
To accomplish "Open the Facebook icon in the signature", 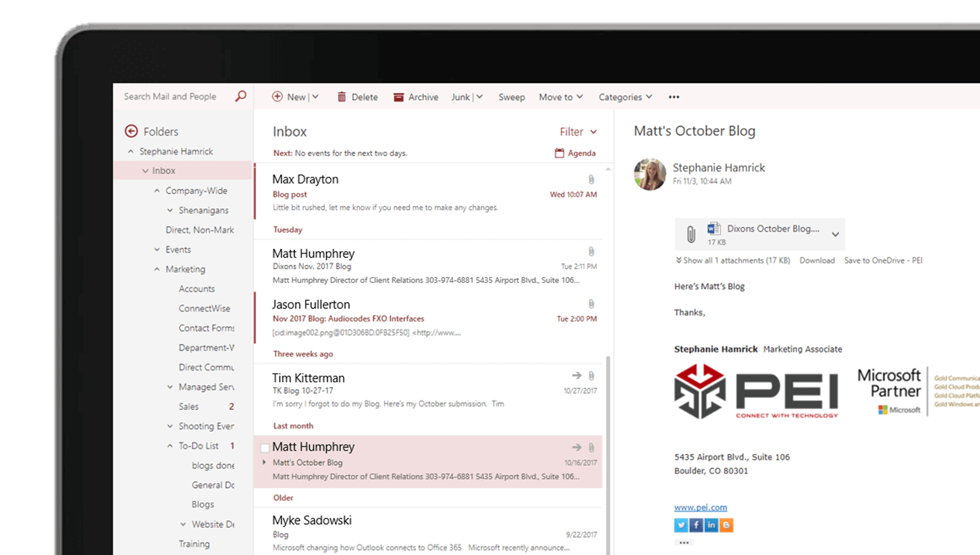I will coord(696,525).
